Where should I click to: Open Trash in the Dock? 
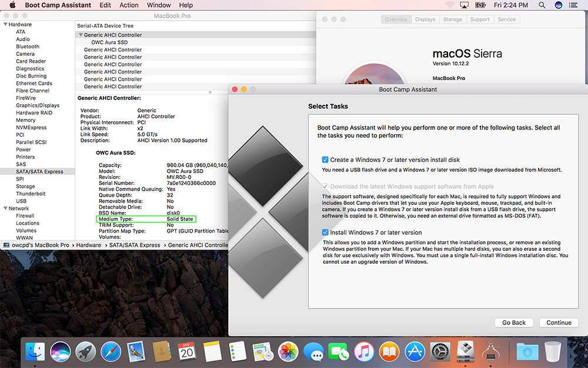click(553, 352)
